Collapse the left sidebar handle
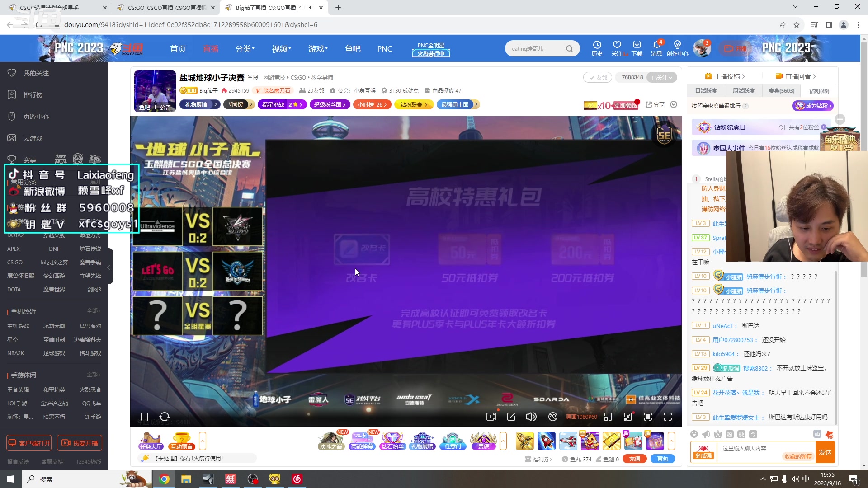The height and width of the screenshot is (488, 868). tap(109, 267)
